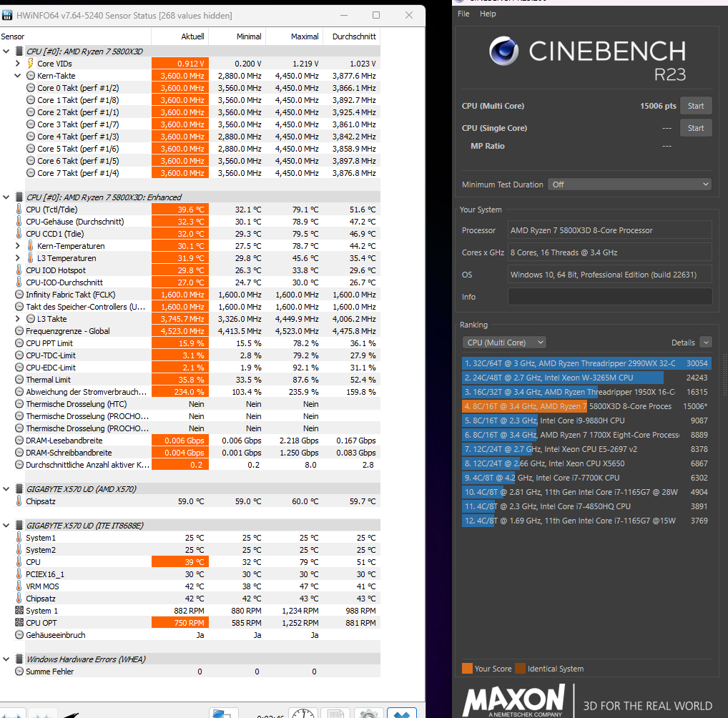Click the circle icon for Gehäuseeinbruch

(x=19, y=634)
